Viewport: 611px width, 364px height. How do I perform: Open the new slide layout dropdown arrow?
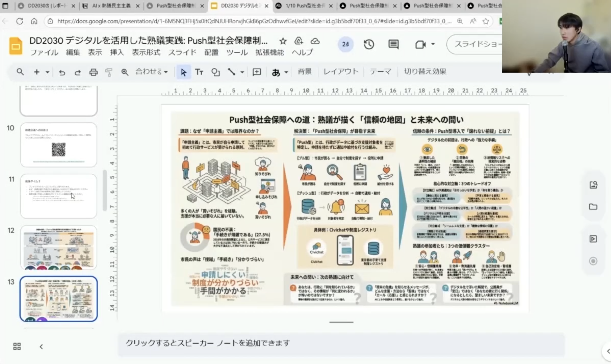(x=48, y=72)
